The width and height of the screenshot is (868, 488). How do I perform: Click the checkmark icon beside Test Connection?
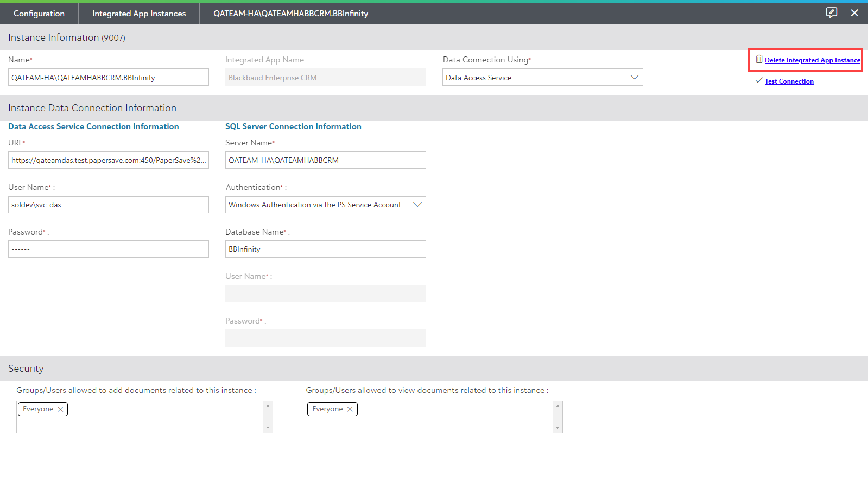[x=759, y=81]
